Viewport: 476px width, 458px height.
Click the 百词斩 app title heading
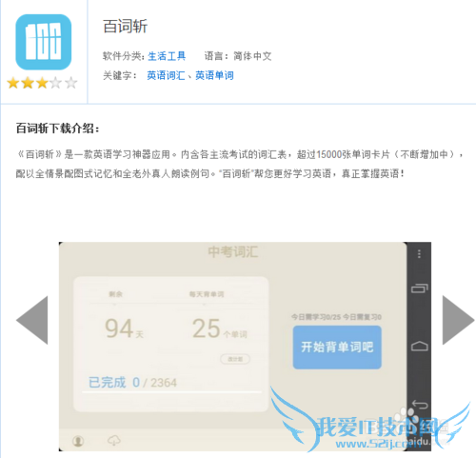(x=126, y=26)
